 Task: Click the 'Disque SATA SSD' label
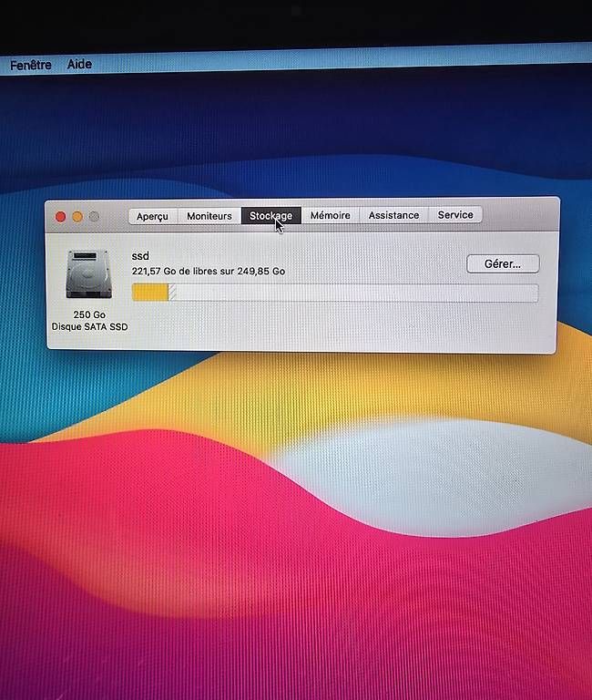89,327
